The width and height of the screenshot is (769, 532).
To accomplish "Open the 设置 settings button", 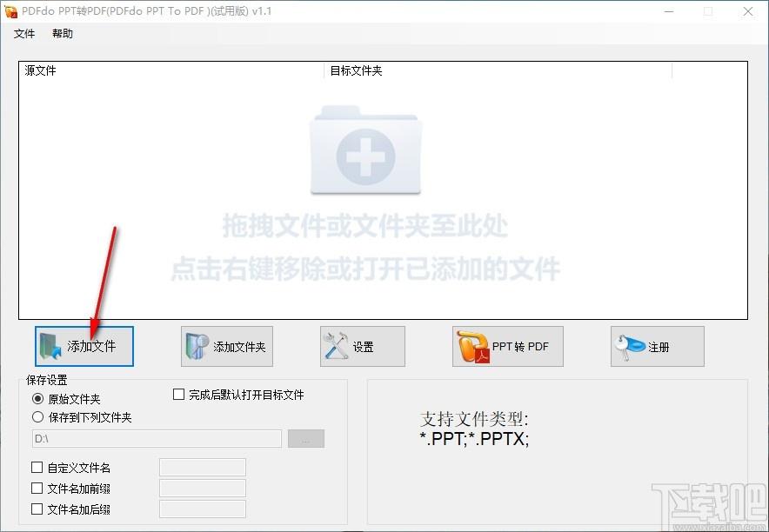I will click(363, 346).
